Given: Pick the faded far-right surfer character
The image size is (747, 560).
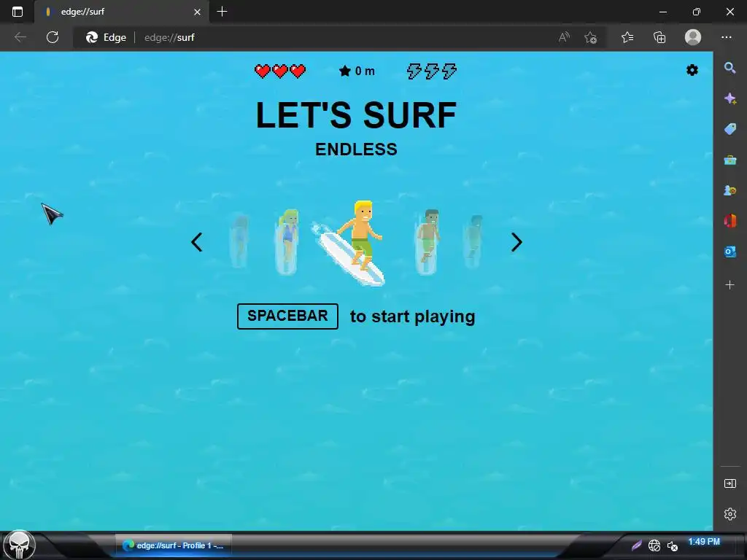Looking at the screenshot, I should [x=473, y=241].
